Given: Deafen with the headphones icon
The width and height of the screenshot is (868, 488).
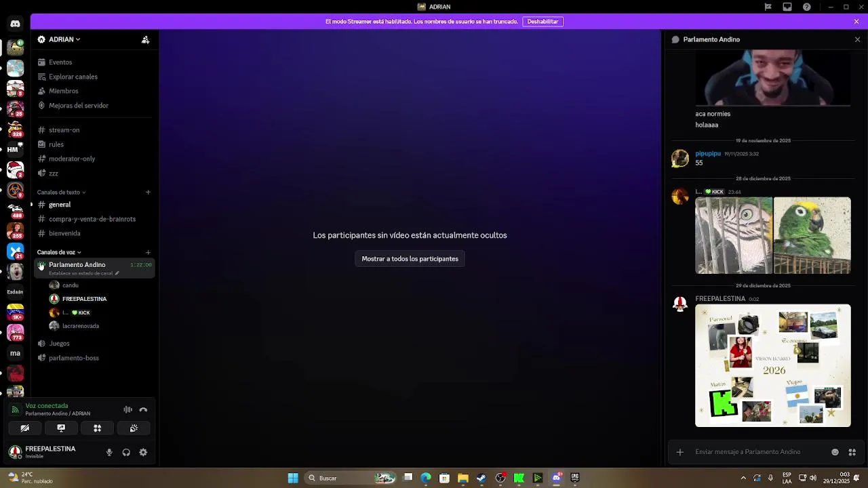Looking at the screenshot, I should pos(126,452).
